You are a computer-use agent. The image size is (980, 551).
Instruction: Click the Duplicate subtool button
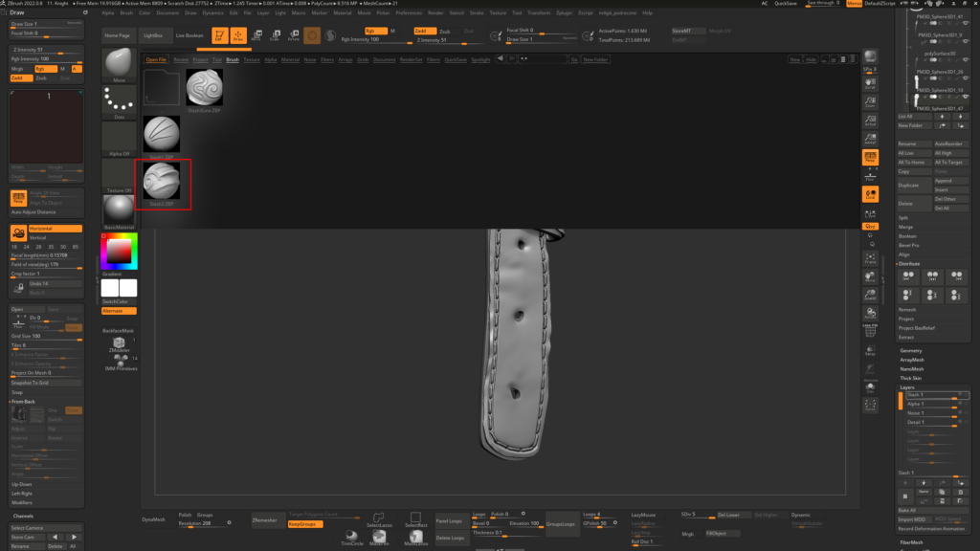[914, 185]
